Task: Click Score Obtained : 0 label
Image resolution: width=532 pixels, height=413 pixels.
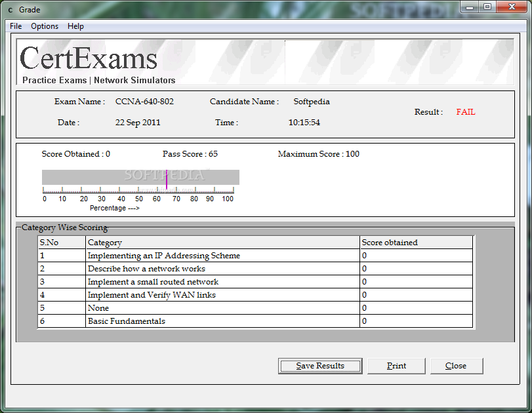Action: pyautogui.click(x=75, y=154)
